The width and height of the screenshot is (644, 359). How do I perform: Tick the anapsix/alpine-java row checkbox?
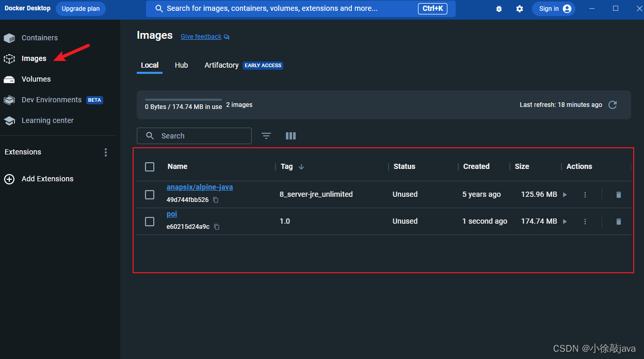coord(150,195)
